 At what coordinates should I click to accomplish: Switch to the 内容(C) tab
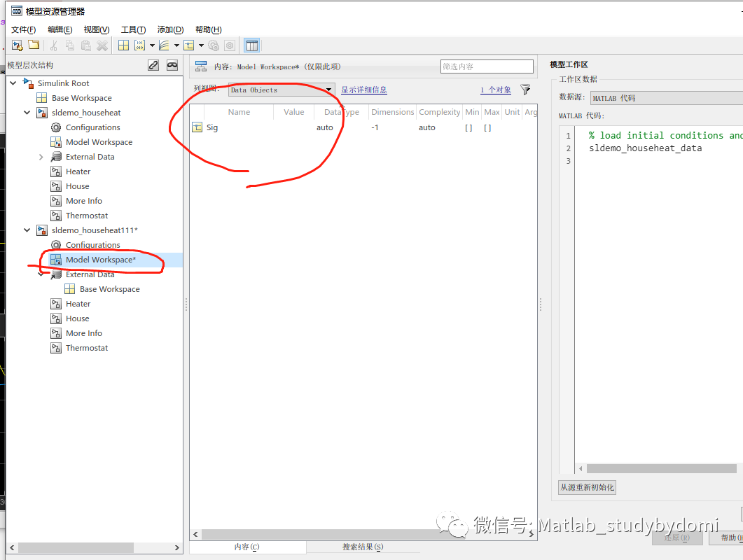[247, 547]
